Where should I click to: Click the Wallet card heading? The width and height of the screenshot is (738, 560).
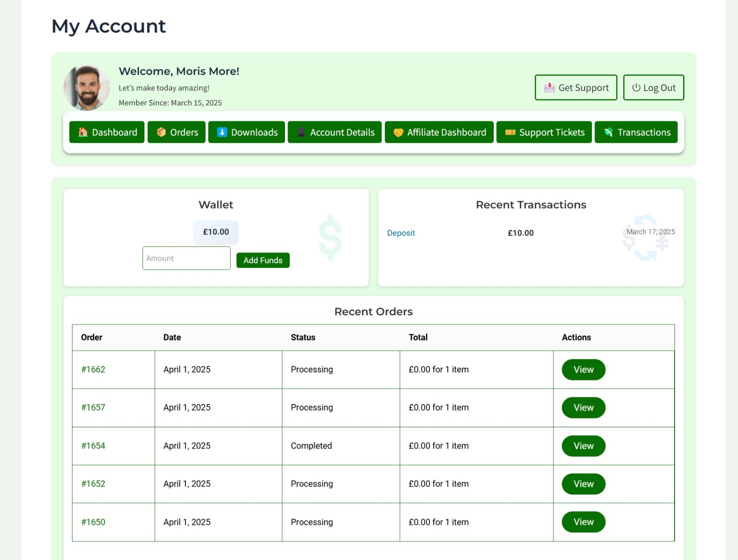coord(216,205)
